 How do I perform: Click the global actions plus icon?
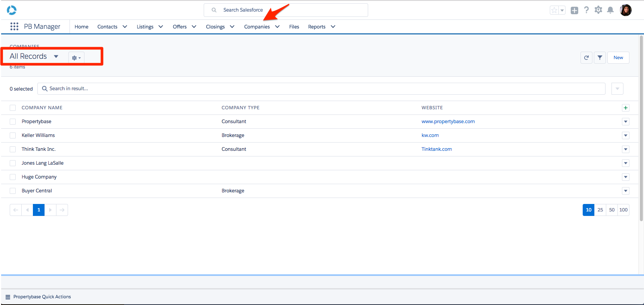coord(574,10)
